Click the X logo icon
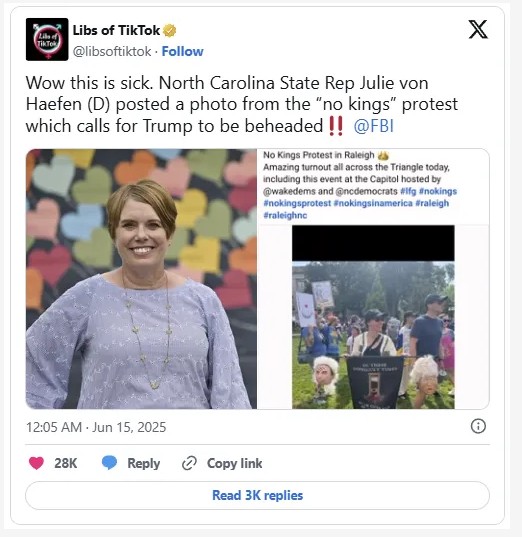This screenshot has width=522, height=537. tap(478, 29)
